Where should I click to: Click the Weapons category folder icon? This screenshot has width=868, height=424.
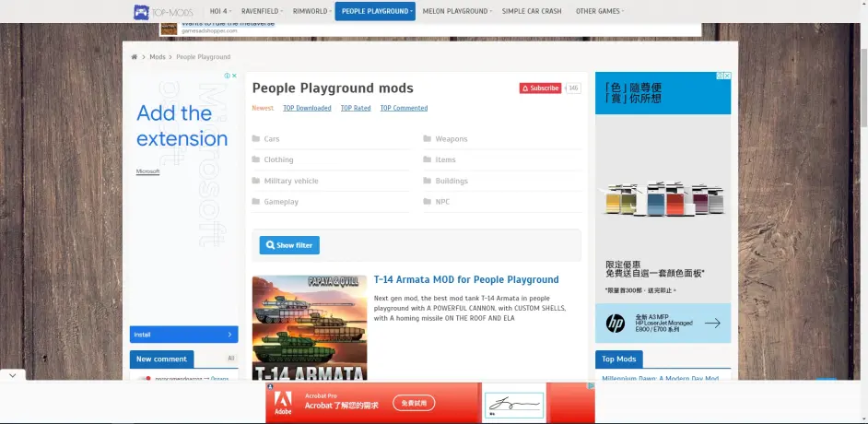(428, 138)
